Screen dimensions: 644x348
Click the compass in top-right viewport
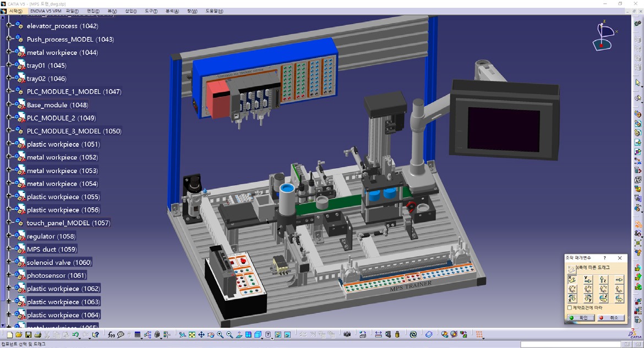604,36
